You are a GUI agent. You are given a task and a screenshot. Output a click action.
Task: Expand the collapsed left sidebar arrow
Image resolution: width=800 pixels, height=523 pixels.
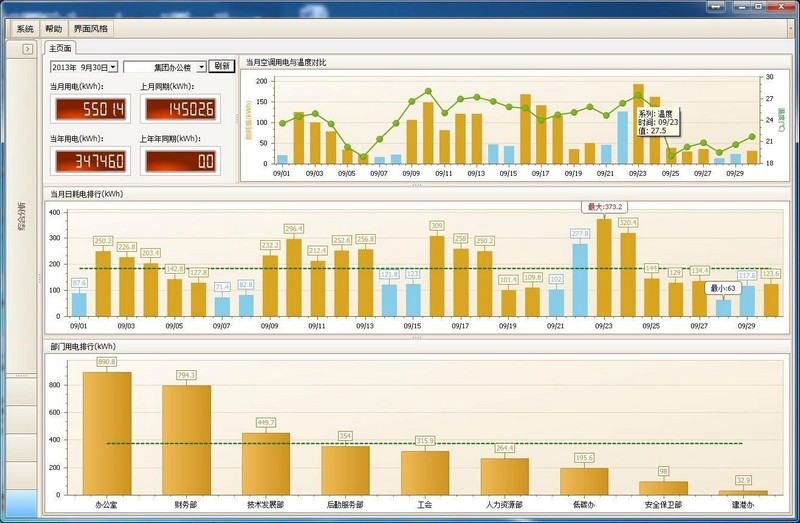[x=28, y=48]
